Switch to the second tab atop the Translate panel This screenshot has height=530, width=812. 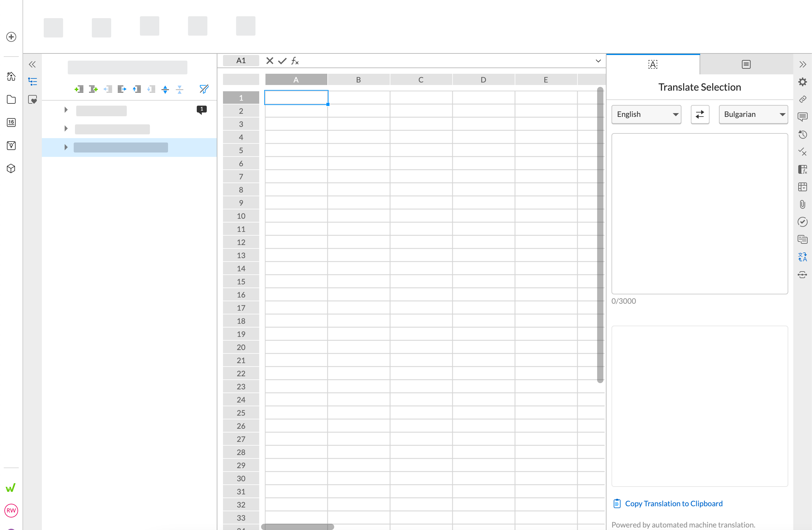click(746, 64)
